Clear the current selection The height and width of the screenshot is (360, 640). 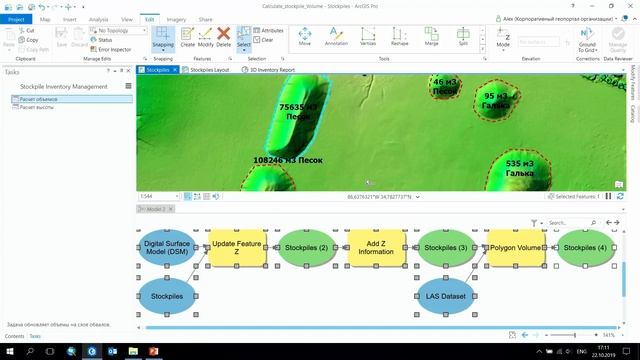coord(263,40)
